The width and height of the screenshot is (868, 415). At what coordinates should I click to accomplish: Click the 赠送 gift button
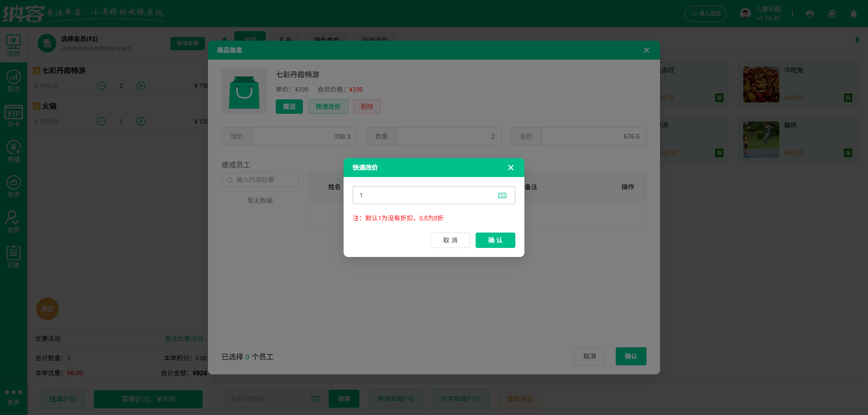point(289,107)
